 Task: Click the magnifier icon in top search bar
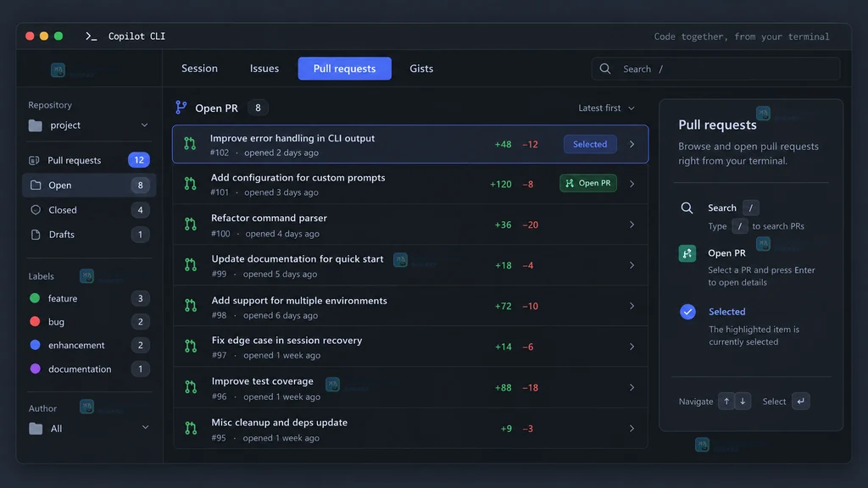point(605,69)
